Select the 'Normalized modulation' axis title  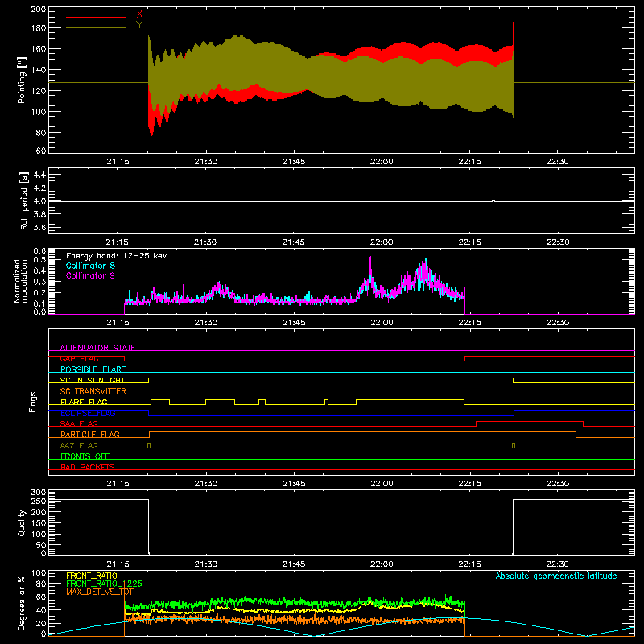20,281
